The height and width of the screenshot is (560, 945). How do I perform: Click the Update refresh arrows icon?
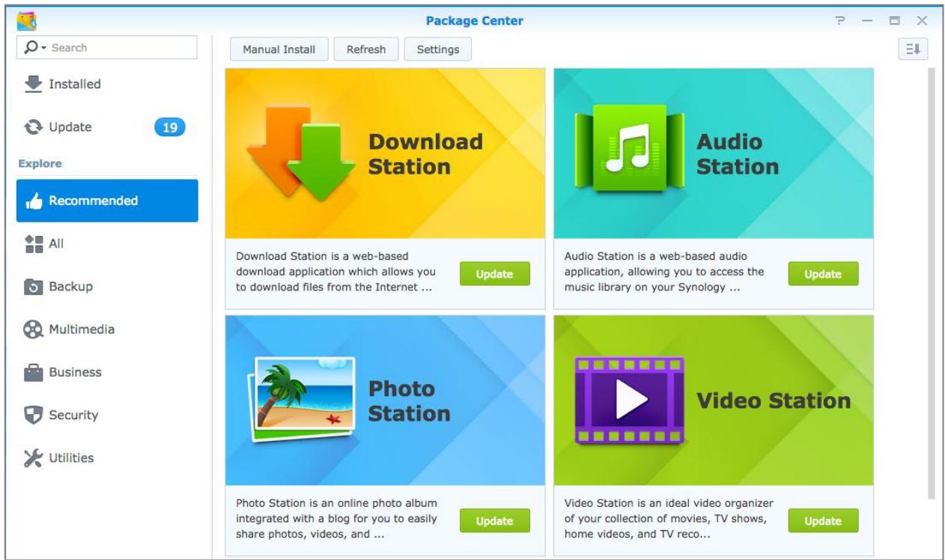33,127
